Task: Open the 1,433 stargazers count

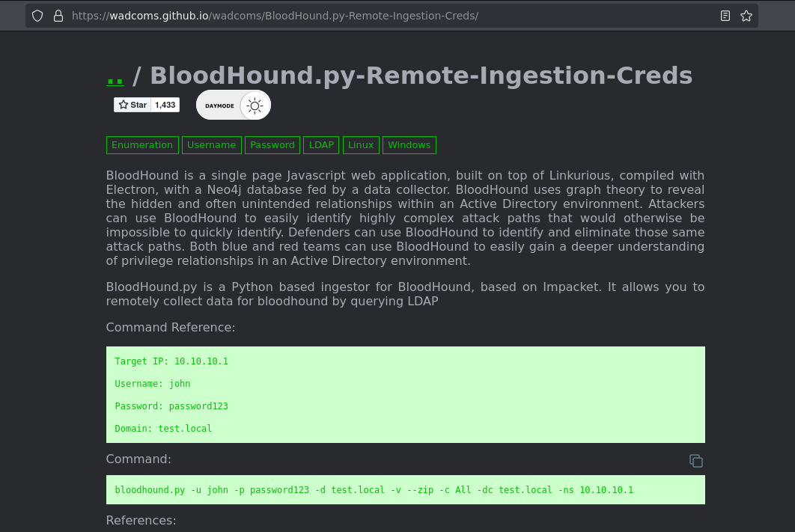Action: click(x=165, y=105)
